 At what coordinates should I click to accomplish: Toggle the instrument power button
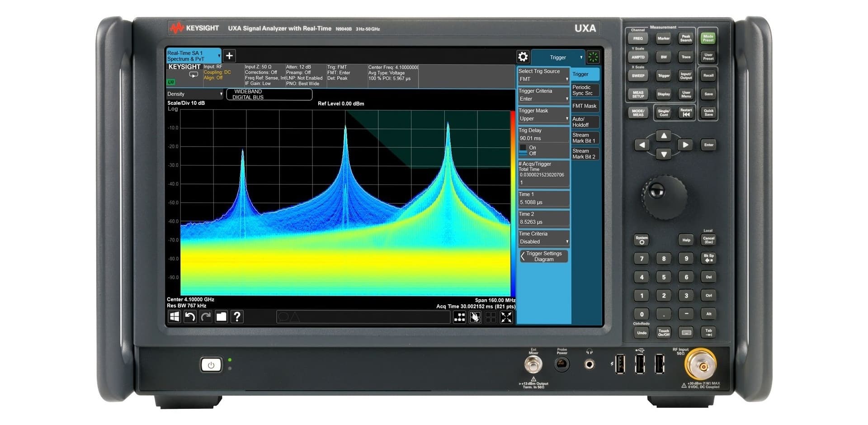(210, 364)
